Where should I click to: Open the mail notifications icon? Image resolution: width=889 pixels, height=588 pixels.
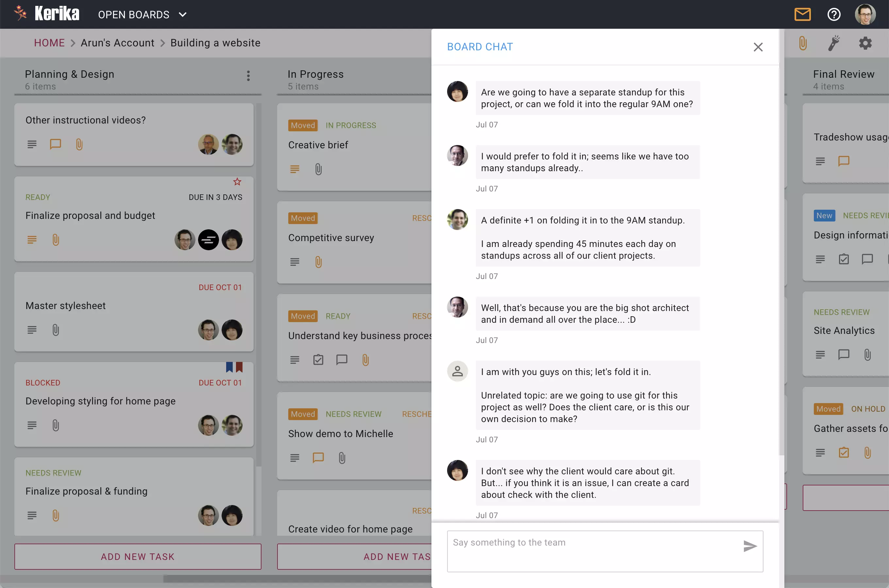tap(802, 14)
